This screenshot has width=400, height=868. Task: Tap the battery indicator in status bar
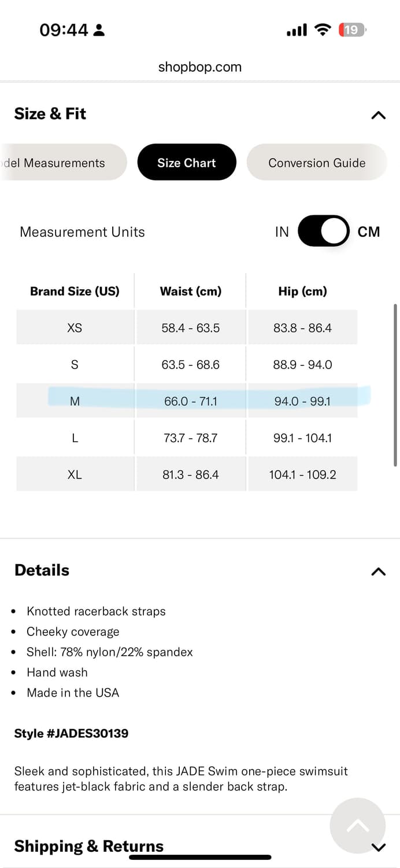point(353,30)
